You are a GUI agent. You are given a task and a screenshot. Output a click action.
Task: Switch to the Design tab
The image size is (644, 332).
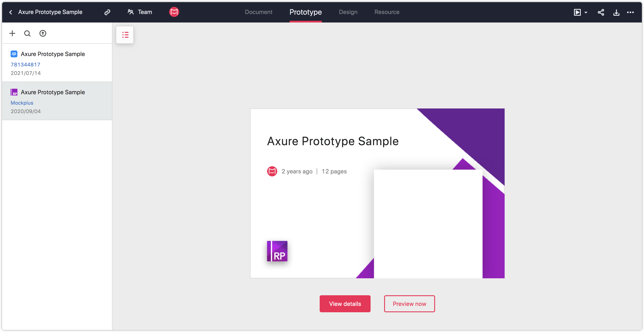[348, 12]
